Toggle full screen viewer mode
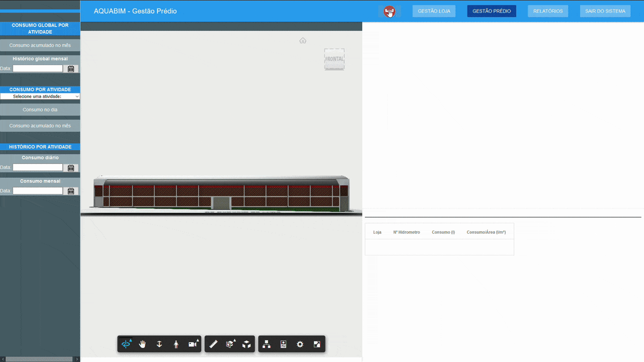644x362 pixels. 317,344
